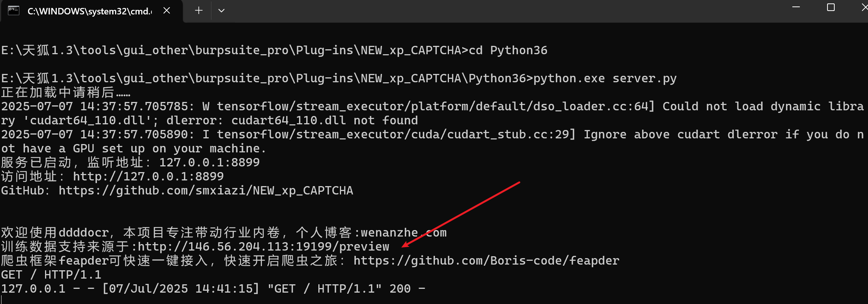Expand the tab profile dropdown chevron
Image resolution: width=868 pixels, height=304 pixels.
[x=221, y=11]
